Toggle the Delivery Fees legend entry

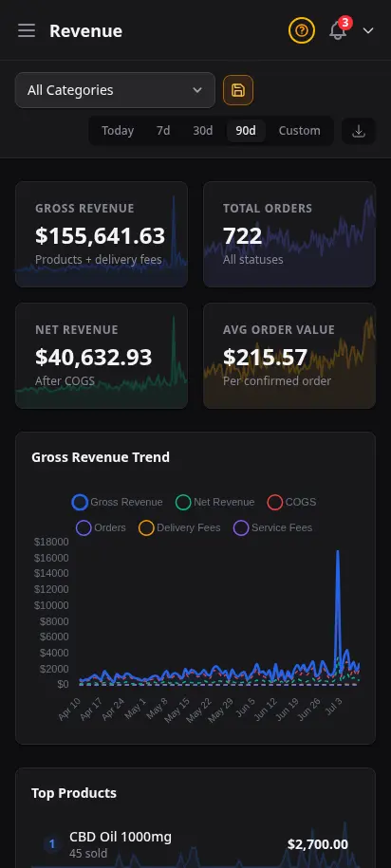coord(179,527)
